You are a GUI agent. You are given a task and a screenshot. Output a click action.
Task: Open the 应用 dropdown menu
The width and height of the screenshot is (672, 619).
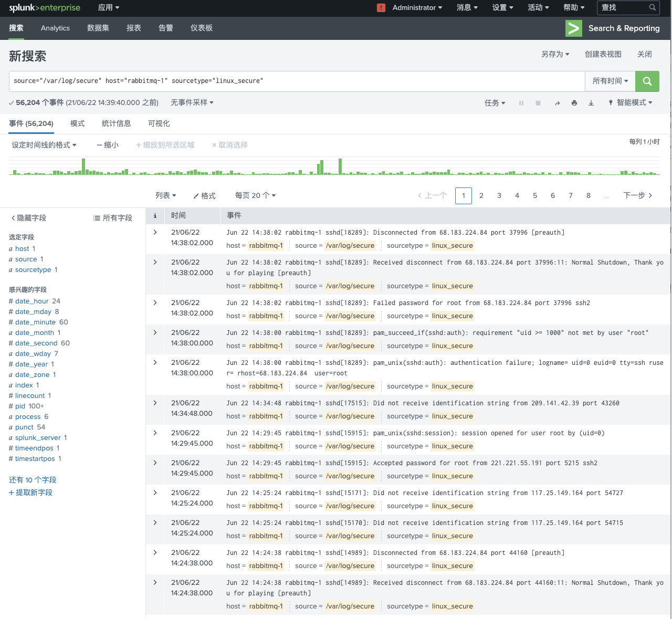(x=109, y=7)
